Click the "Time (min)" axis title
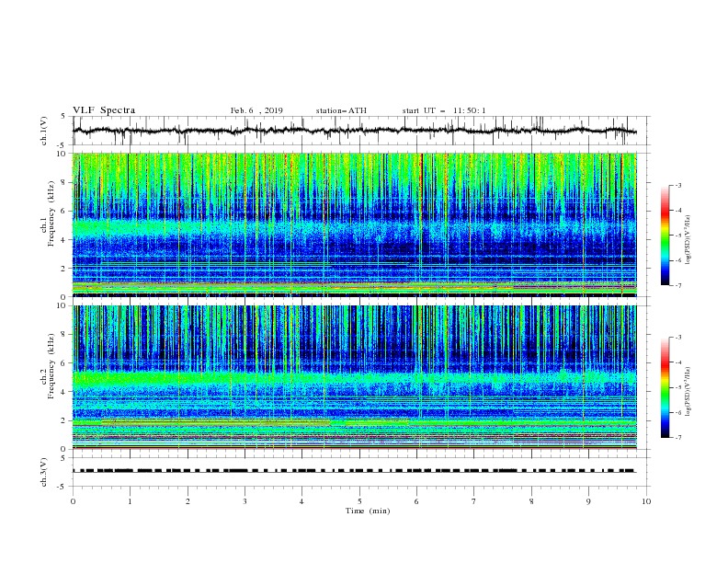 point(368,511)
